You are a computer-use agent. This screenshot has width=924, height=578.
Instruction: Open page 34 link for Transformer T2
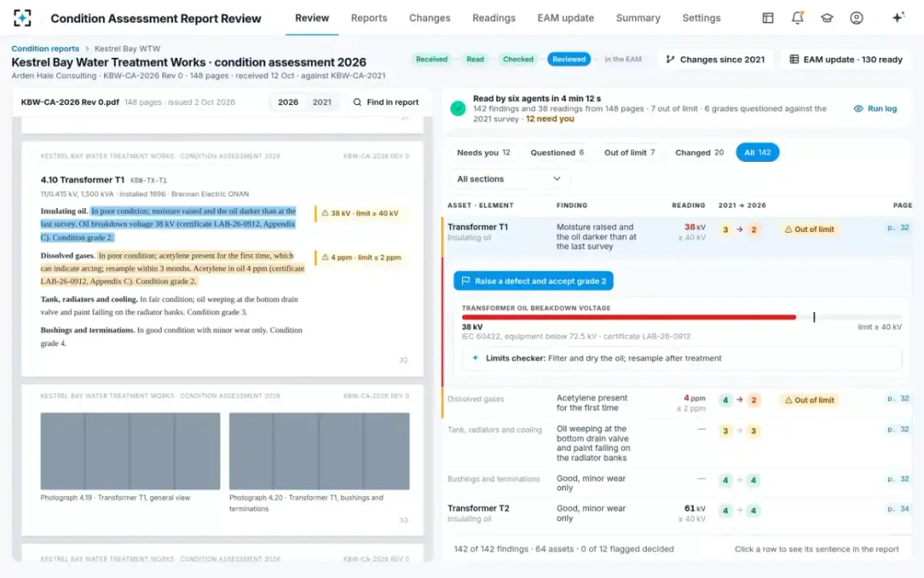coord(898,509)
